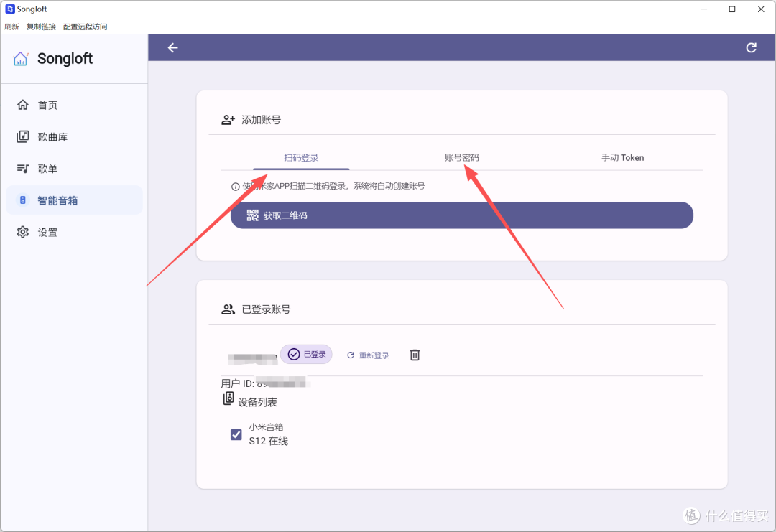The image size is (776, 532).
Task: Open 首页 from the sidebar
Action: (74, 106)
